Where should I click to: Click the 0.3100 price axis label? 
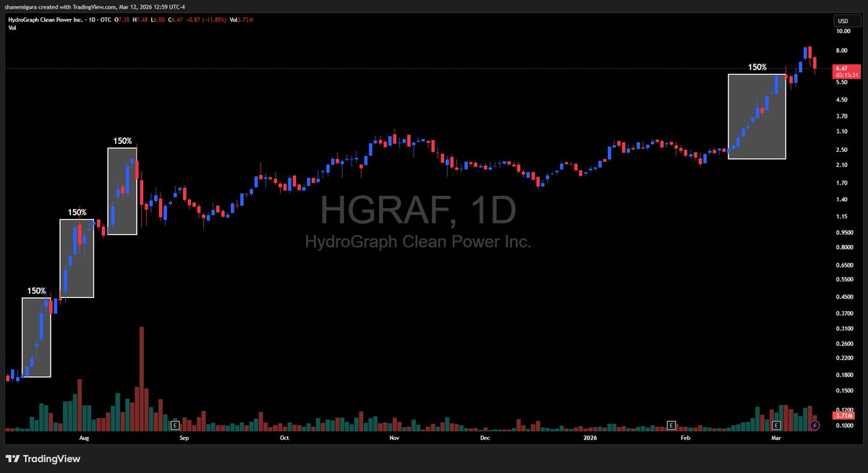click(x=845, y=328)
